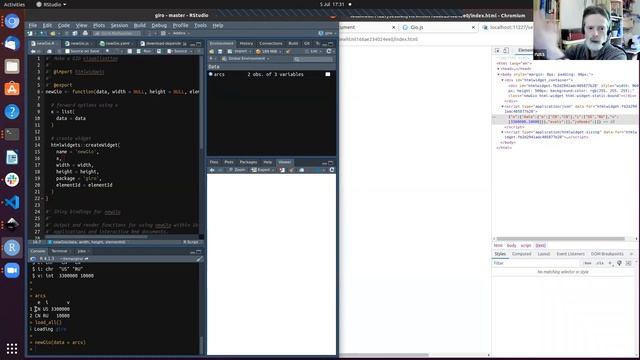Click the Import Dataset dropdown
The height and width of the screenshot is (360, 640).
[x=240, y=51]
